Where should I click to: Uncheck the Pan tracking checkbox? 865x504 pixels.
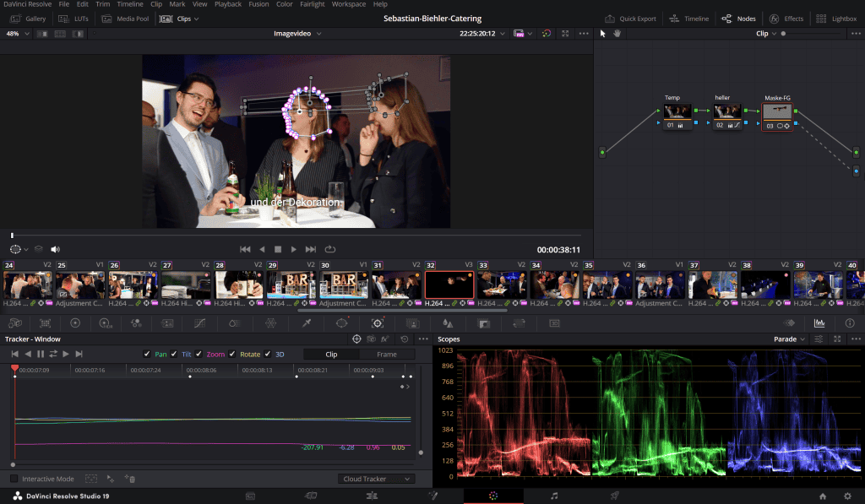click(x=147, y=354)
